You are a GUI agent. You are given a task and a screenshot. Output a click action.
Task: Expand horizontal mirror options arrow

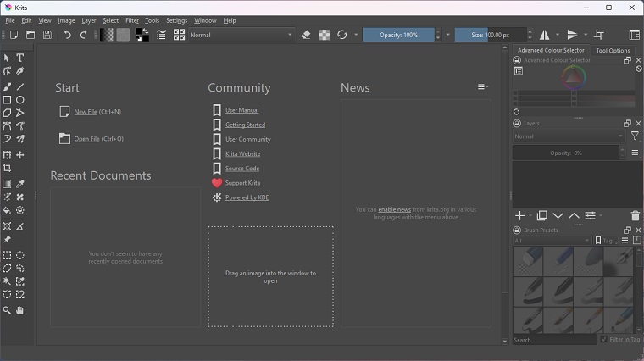click(558, 35)
